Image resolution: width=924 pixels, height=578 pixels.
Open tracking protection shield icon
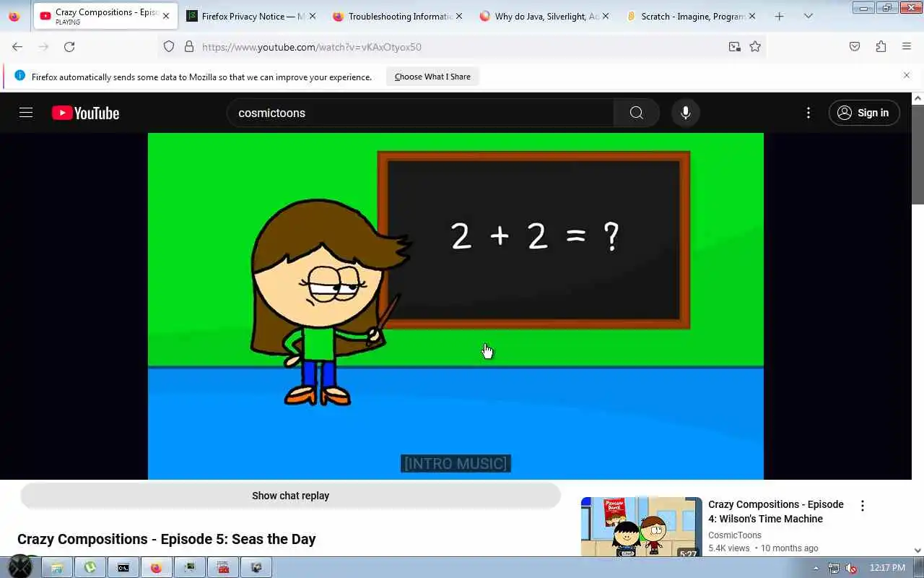click(x=169, y=46)
